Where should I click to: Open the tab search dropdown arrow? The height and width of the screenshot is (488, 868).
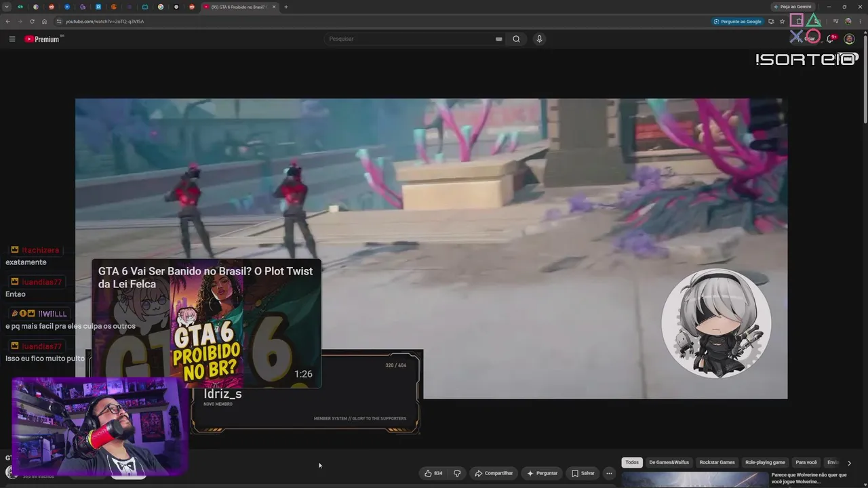coord(5,7)
